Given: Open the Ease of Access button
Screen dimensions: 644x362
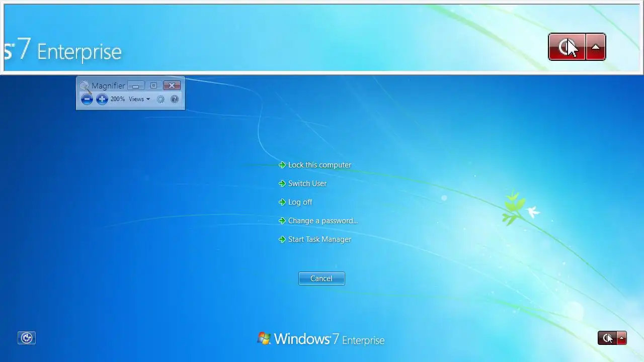Looking at the screenshot, I should (x=27, y=338).
